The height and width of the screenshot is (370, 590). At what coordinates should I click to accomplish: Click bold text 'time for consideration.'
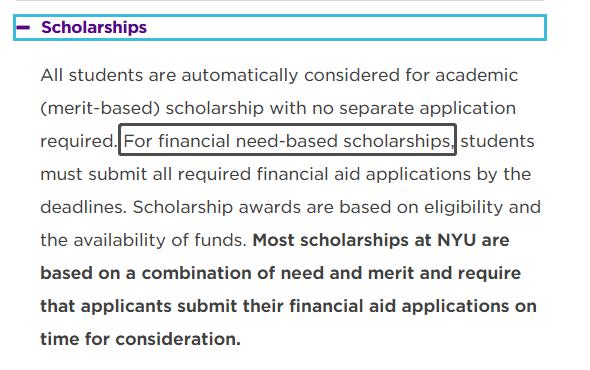(140, 339)
